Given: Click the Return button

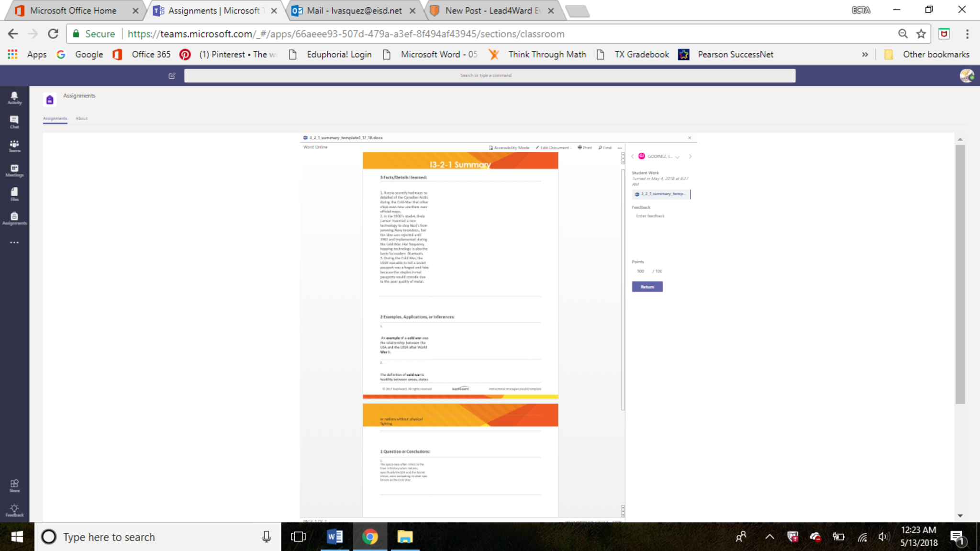Looking at the screenshot, I should pos(647,287).
